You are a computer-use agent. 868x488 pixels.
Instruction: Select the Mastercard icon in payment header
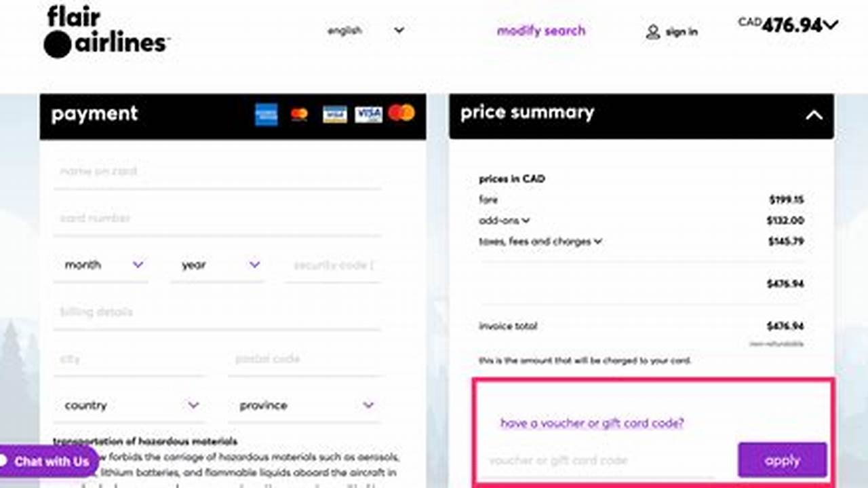click(299, 113)
